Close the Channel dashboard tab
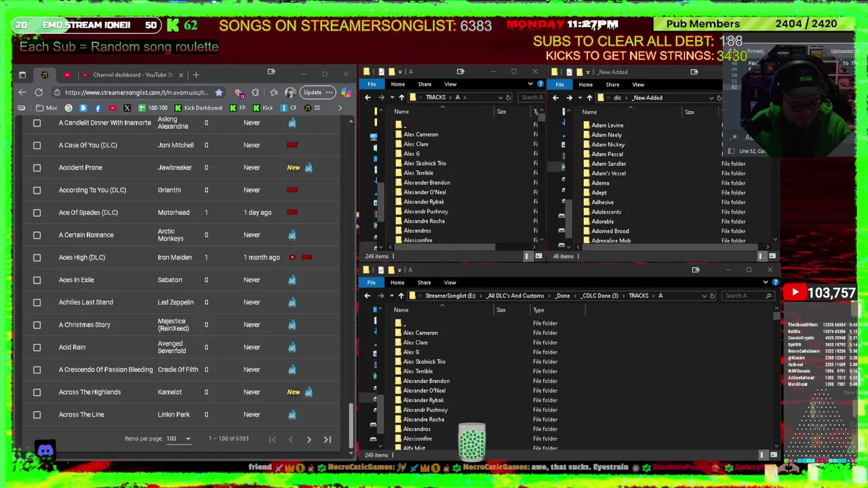 (181, 75)
